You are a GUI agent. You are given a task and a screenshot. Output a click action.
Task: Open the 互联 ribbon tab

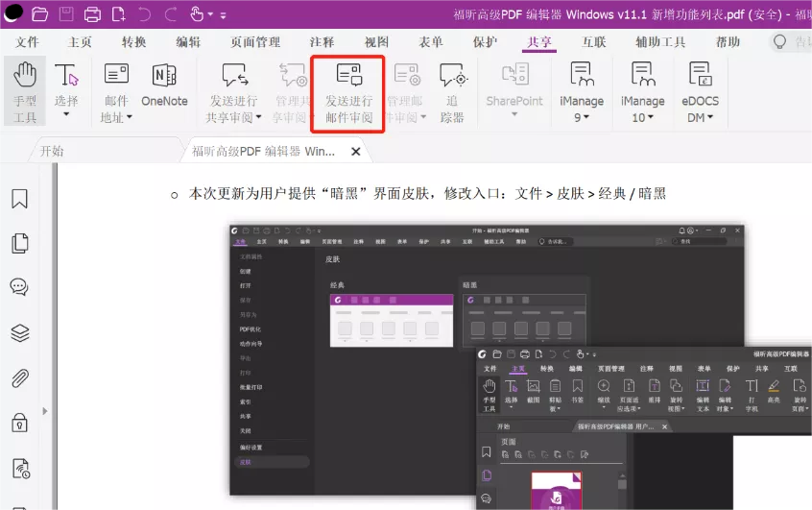tap(593, 42)
